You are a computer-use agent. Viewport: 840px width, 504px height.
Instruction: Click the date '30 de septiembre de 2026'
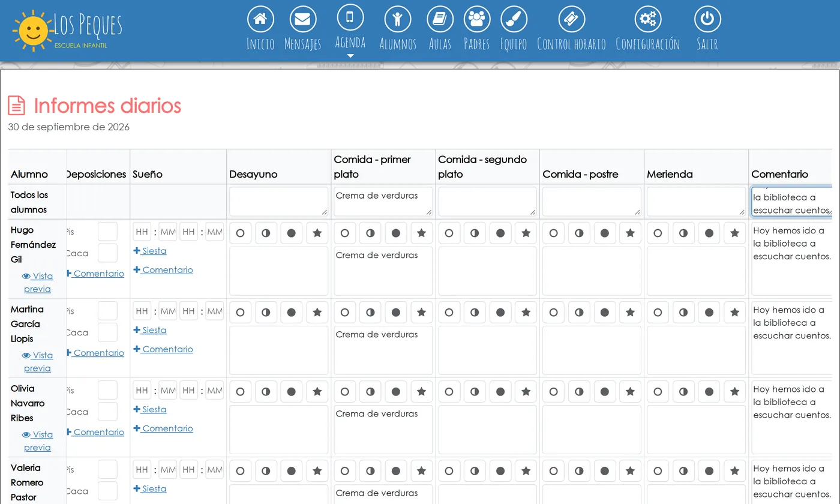69,127
